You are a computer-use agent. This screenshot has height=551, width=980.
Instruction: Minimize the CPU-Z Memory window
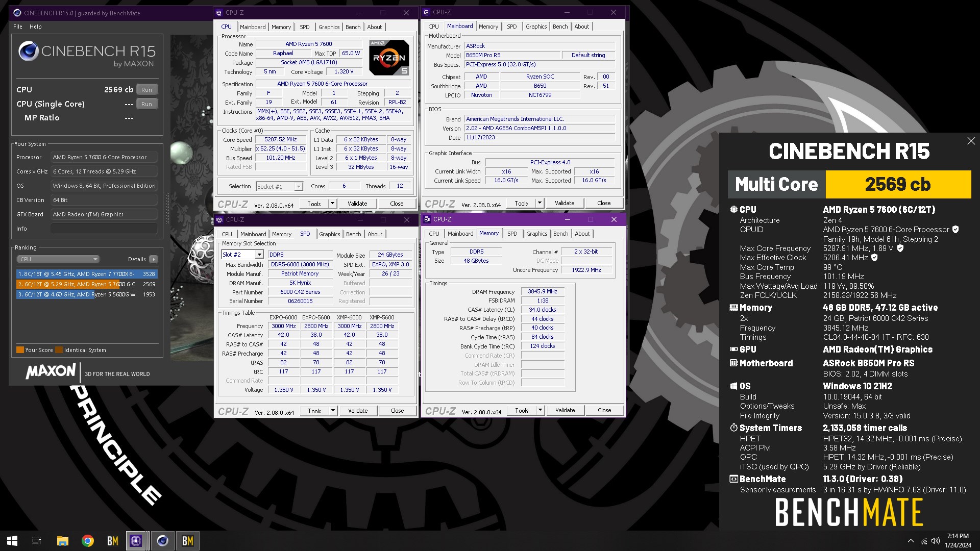567,219
